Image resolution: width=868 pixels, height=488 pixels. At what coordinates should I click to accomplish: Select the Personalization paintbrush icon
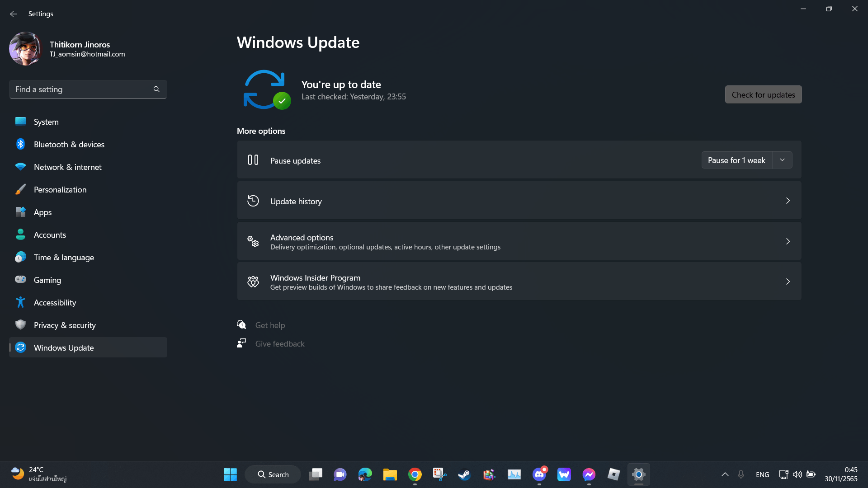[20, 189]
